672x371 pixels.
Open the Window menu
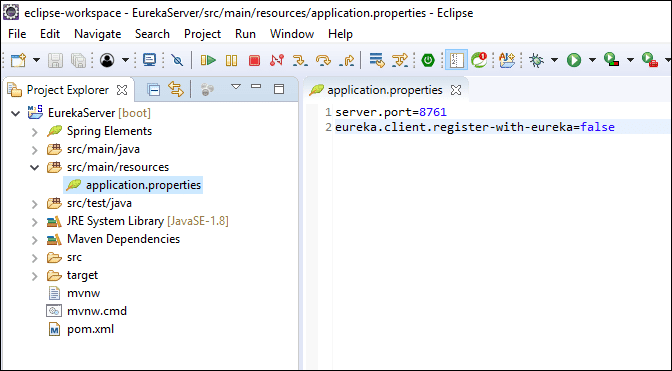pyautogui.click(x=292, y=34)
